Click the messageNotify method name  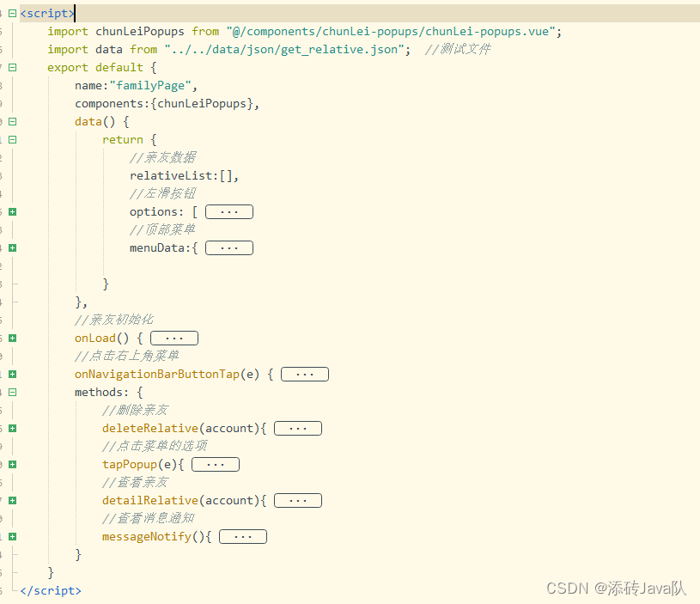click(x=147, y=537)
